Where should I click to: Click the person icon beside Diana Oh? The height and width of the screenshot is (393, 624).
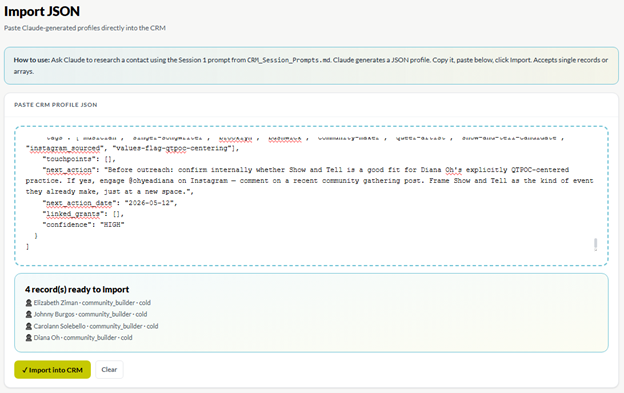29,338
